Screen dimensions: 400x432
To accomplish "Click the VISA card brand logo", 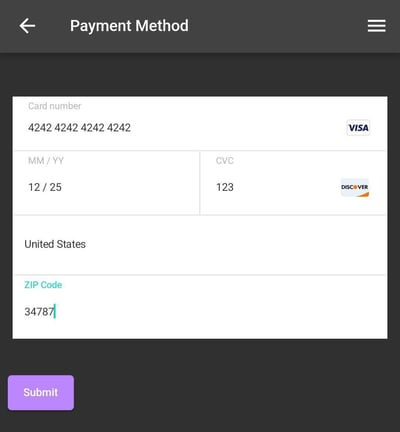I will click(358, 128).
